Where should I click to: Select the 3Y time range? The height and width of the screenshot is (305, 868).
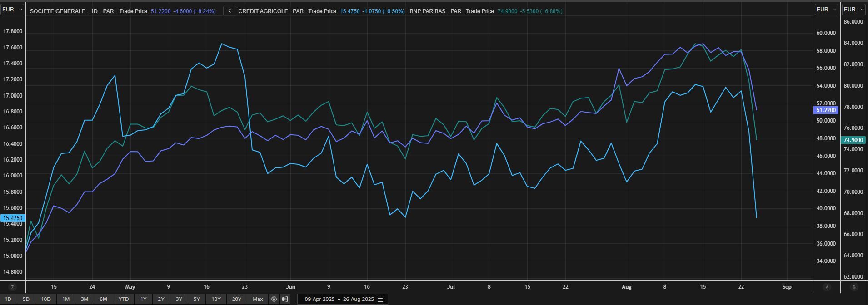[179, 299]
